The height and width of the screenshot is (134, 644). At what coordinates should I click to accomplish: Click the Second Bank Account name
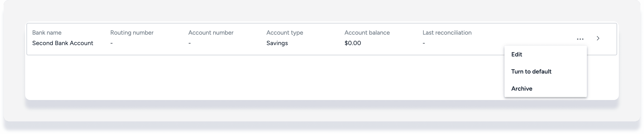pyautogui.click(x=62, y=43)
